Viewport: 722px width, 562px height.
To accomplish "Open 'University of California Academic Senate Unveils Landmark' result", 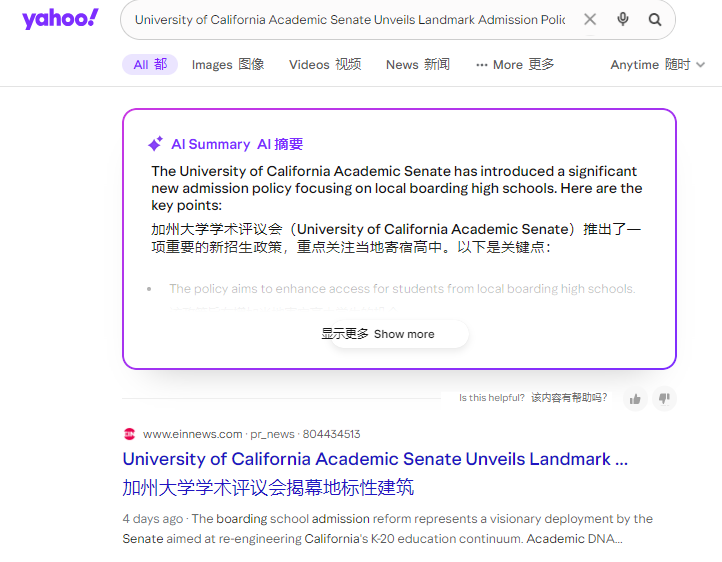I will point(375,459).
